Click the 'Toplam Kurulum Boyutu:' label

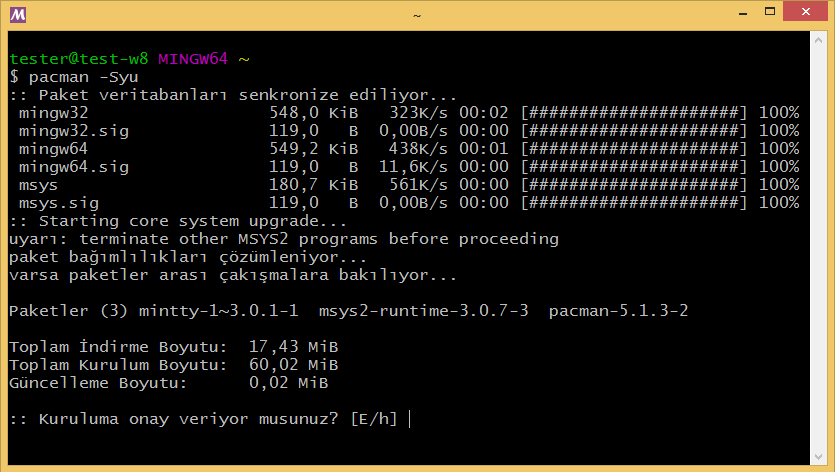[x=118, y=365]
